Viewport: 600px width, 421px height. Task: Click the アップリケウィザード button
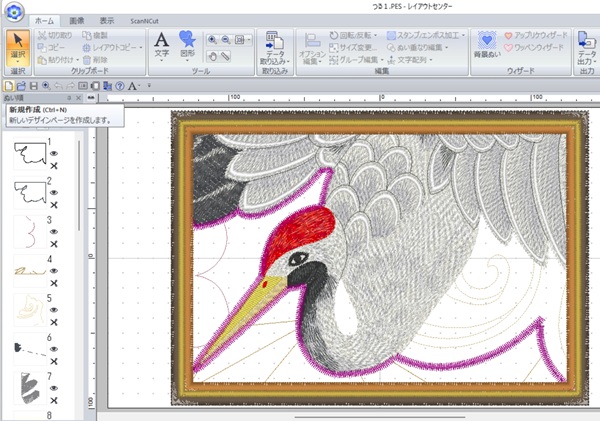pos(536,35)
